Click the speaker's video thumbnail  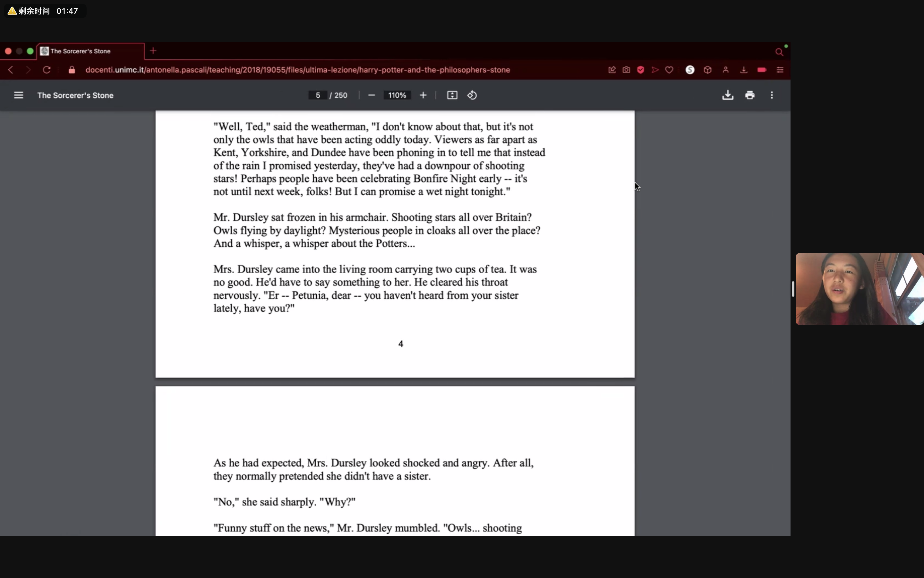point(860,289)
